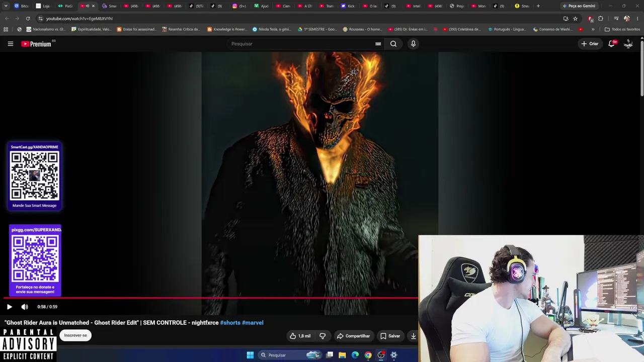644x362 pixels.
Task: Go back with the browser back arrow
Action: click(x=7, y=19)
